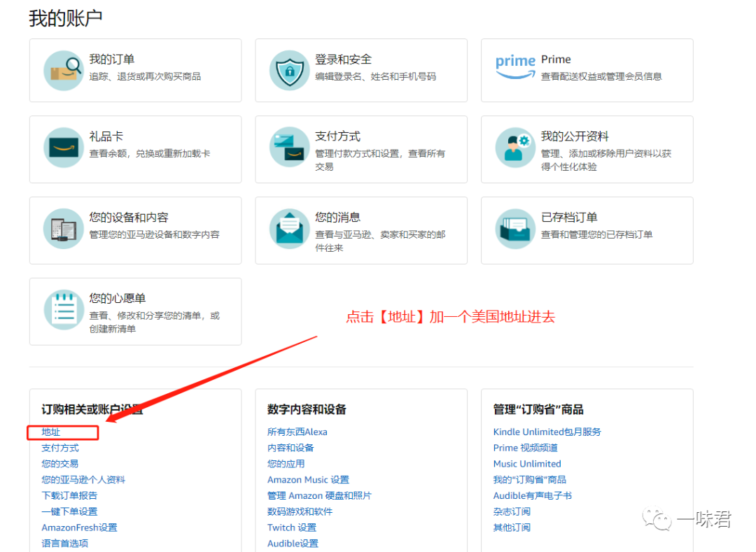Open 您的心愿单 card title
Image resolution: width=756 pixels, height=552 pixels.
(118, 298)
